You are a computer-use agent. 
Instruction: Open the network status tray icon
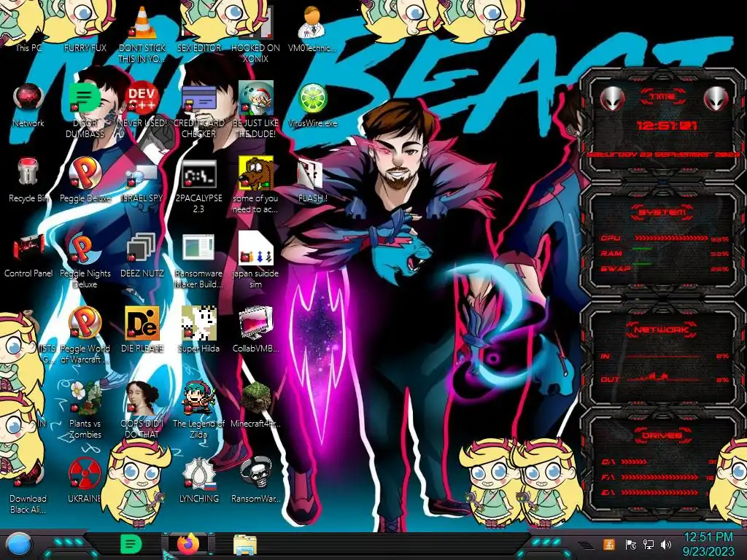point(648,544)
